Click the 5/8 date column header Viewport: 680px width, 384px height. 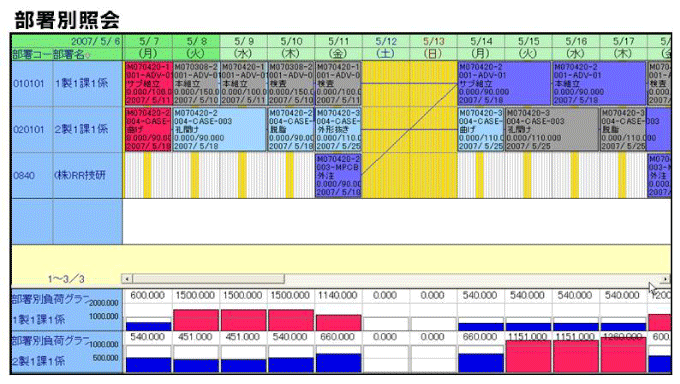pos(196,42)
